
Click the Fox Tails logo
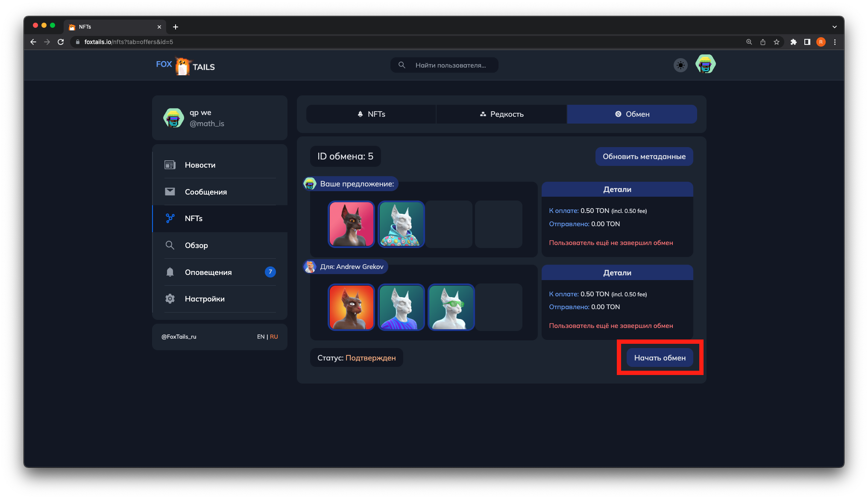(185, 66)
